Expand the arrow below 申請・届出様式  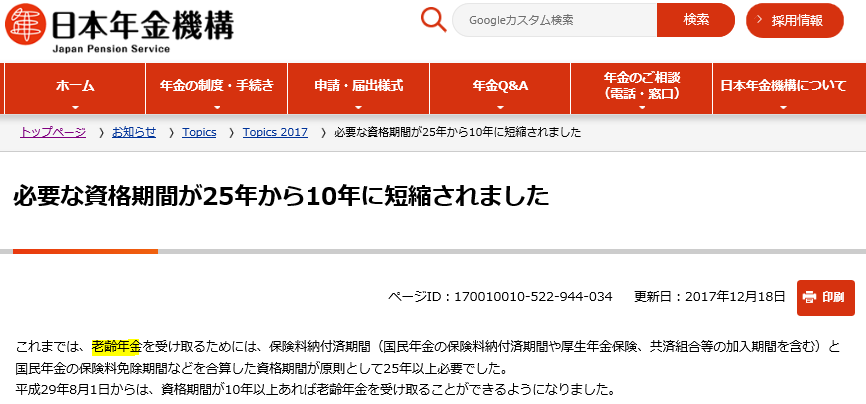(358, 106)
